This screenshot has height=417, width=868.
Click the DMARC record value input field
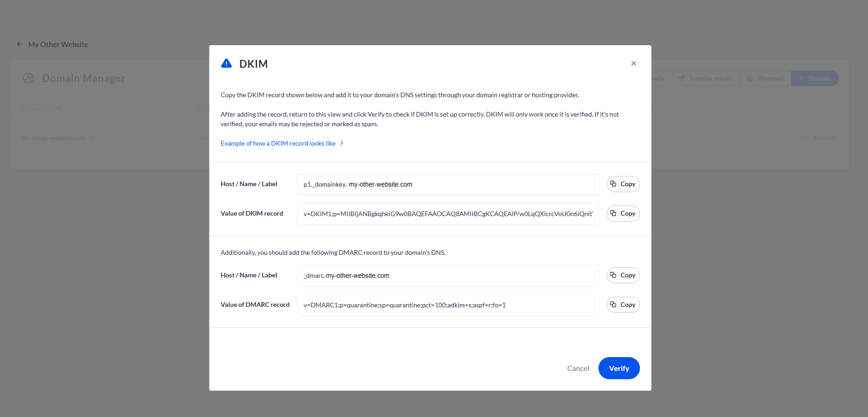[x=448, y=305]
